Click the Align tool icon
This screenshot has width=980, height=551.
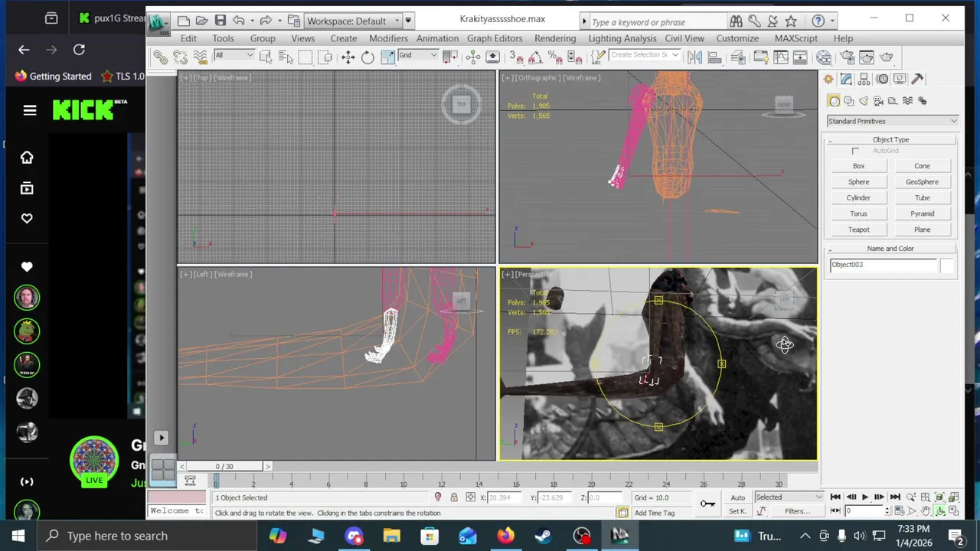click(x=714, y=57)
